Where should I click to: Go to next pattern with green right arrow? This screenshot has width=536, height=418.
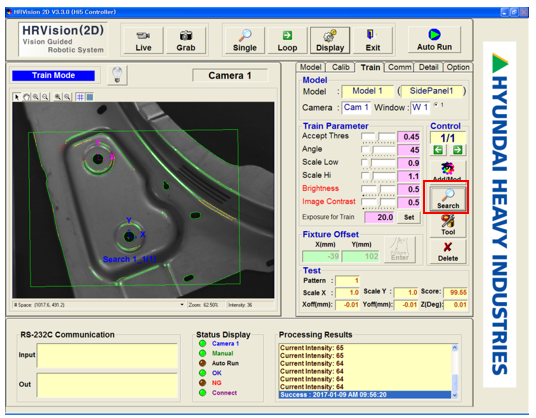[x=457, y=150]
